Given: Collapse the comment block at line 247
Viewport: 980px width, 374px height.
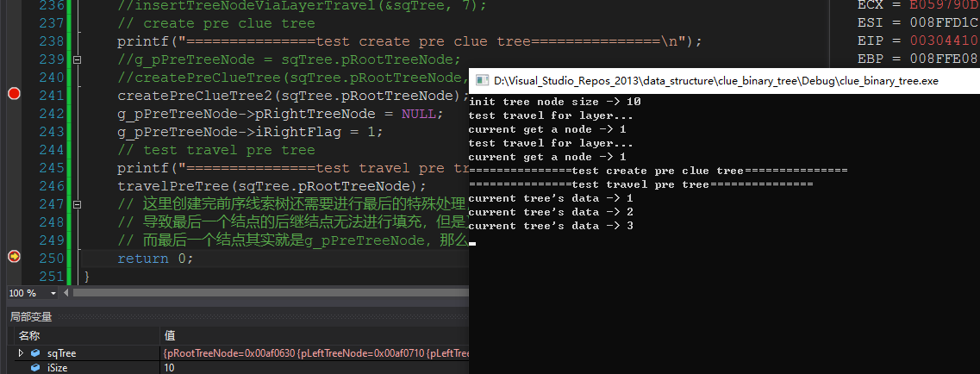Looking at the screenshot, I should (77, 204).
